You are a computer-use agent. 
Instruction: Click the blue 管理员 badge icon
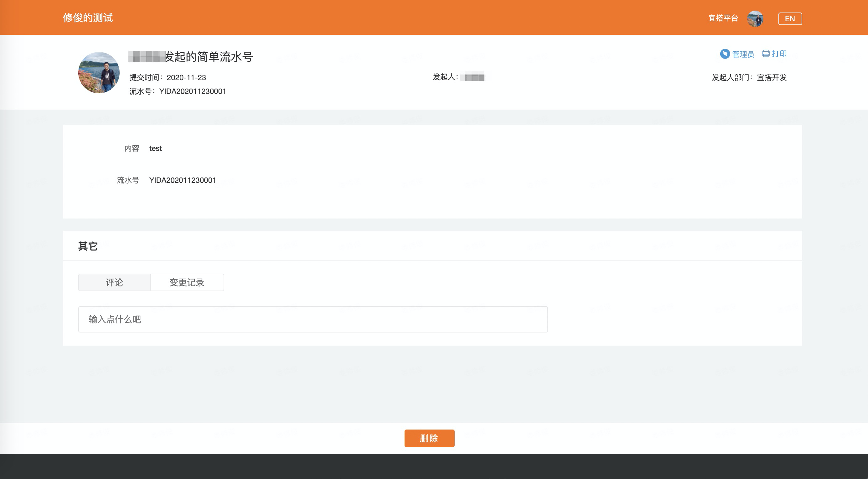click(725, 54)
